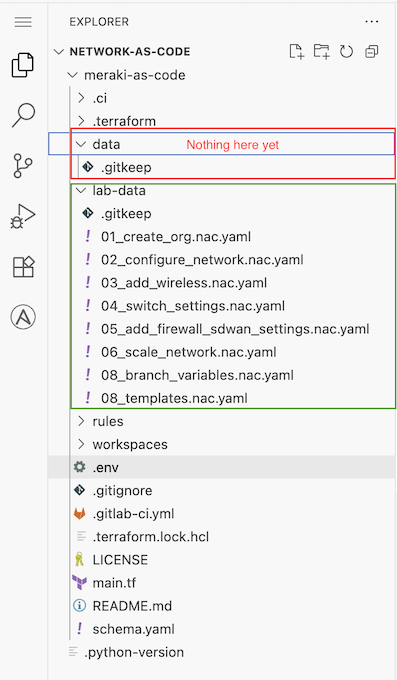Viewport: 397px width, 680px height.
Task: Click the GitLab fox icon beside .gitlab-ci.yml
Action: pos(79,513)
